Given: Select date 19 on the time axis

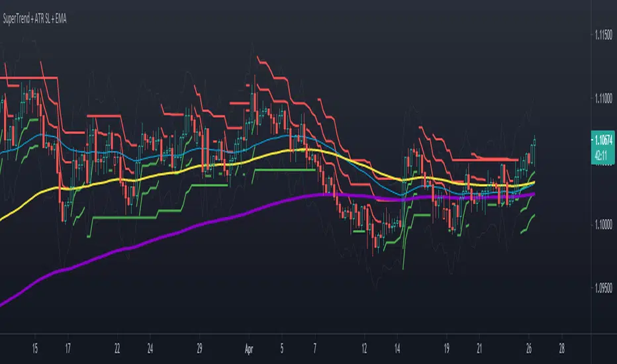Looking at the screenshot, I should pos(447,349).
